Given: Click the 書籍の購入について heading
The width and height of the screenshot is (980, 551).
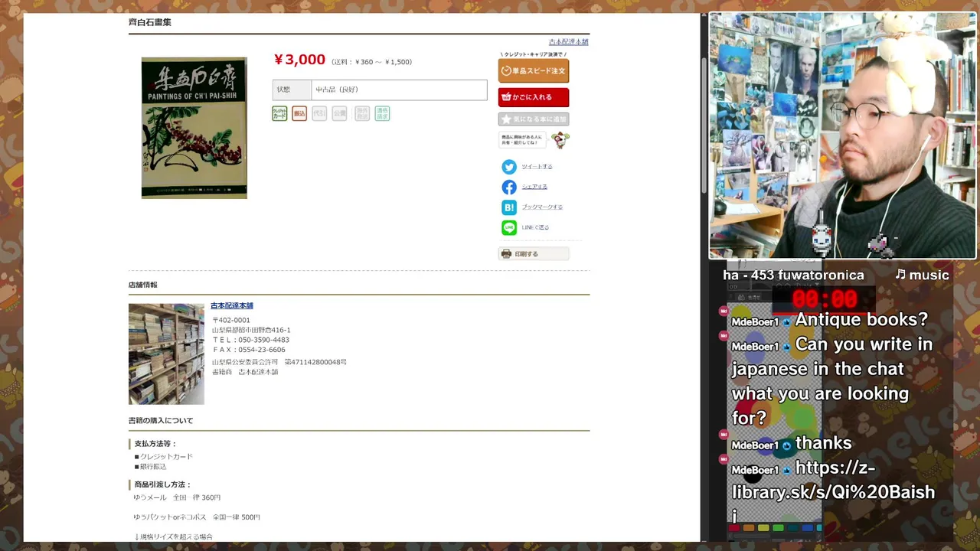Looking at the screenshot, I should click(161, 421).
